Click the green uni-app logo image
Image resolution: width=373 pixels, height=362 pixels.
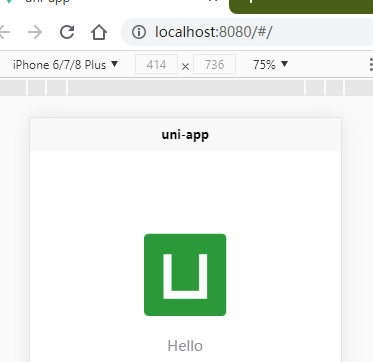[x=185, y=275]
